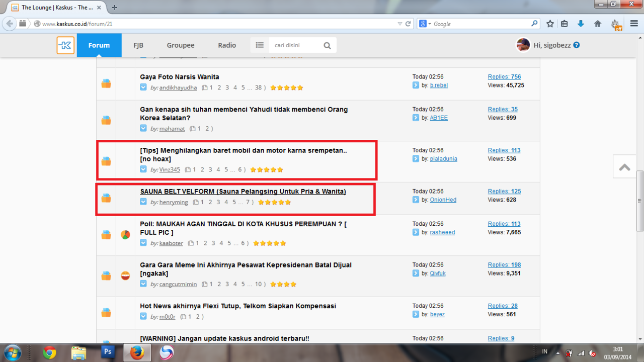View profile of thread starter henryming
Screen dimensions: 644x362
pos(174,202)
